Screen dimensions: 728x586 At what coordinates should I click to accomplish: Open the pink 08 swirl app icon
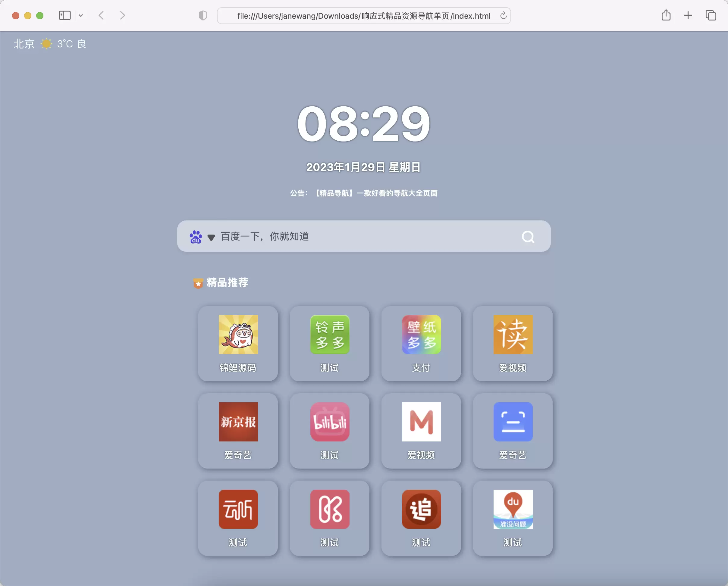click(x=330, y=510)
